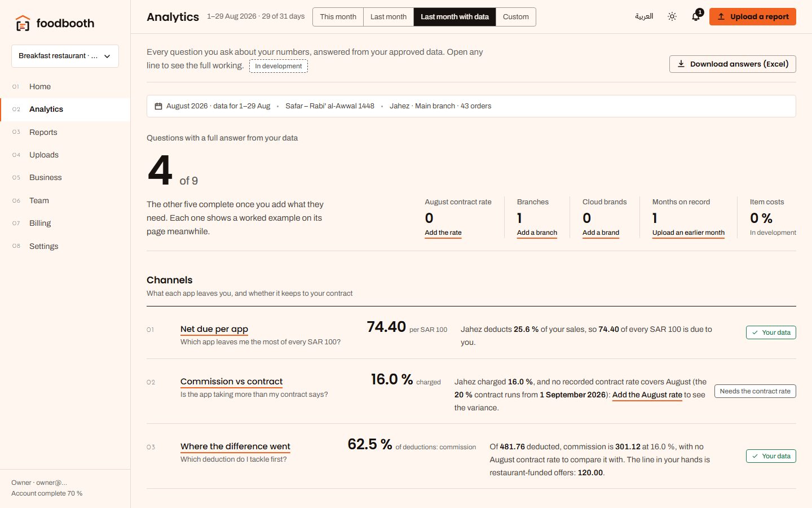The width and height of the screenshot is (812, 508).
Task: Select the Last month range
Action: [389, 17]
